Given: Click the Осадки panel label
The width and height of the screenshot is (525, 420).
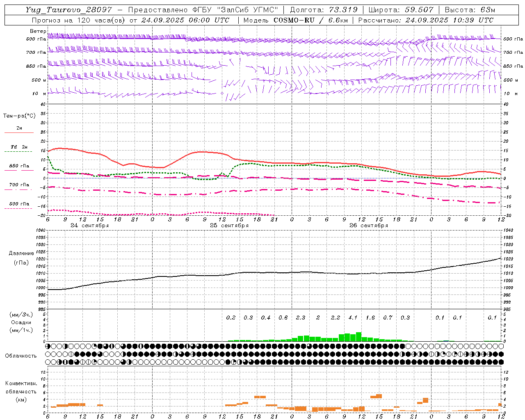Looking at the screenshot, I should 21,322.
